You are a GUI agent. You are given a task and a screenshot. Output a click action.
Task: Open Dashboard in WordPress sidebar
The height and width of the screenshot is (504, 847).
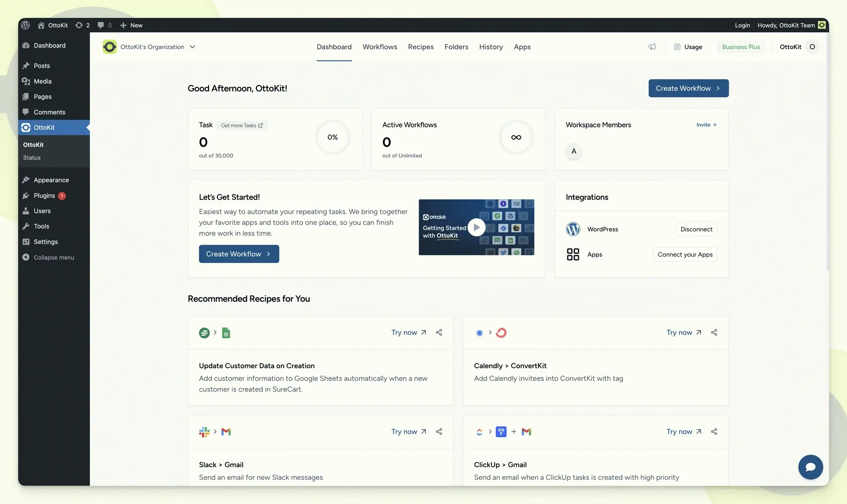pyautogui.click(x=54, y=45)
